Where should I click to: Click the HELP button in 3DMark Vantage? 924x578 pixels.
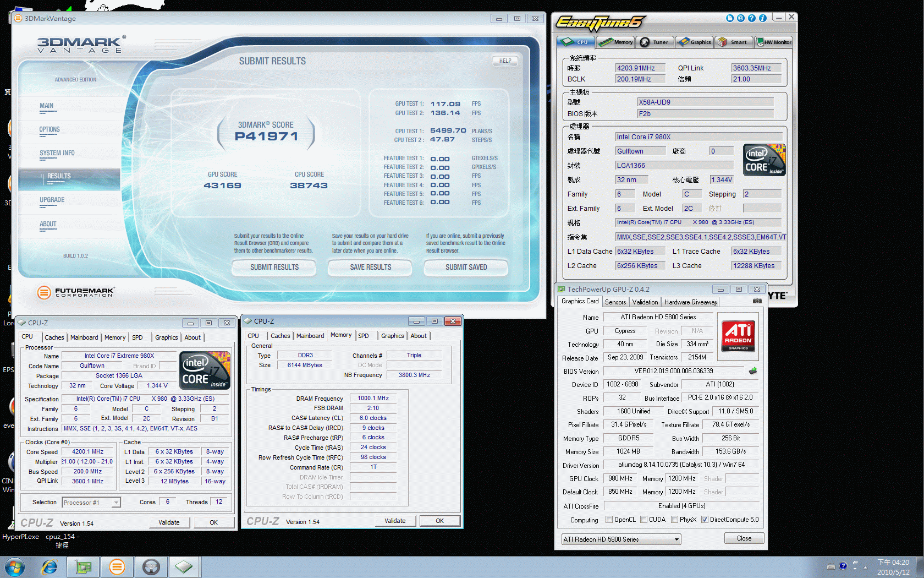(505, 61)
